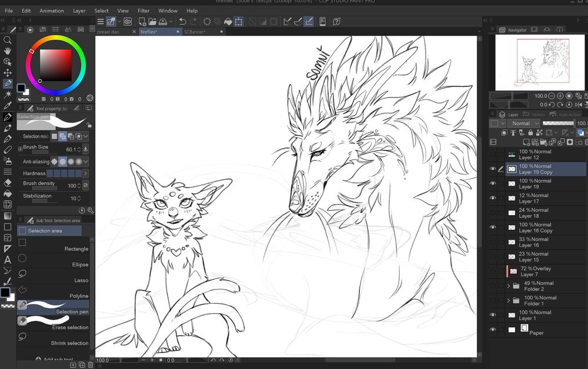Toggle lock layer padlock icon
This screenshot has width=588, height=369.
pyautogui.click(x=530, y=132)
